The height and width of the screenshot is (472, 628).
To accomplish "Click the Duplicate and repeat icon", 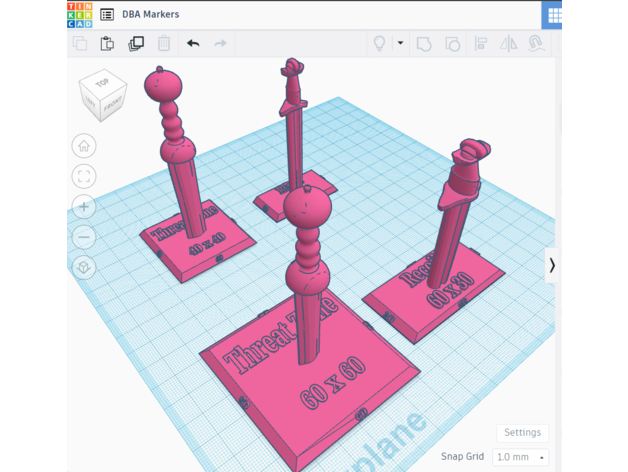I will tap(136, 44).
